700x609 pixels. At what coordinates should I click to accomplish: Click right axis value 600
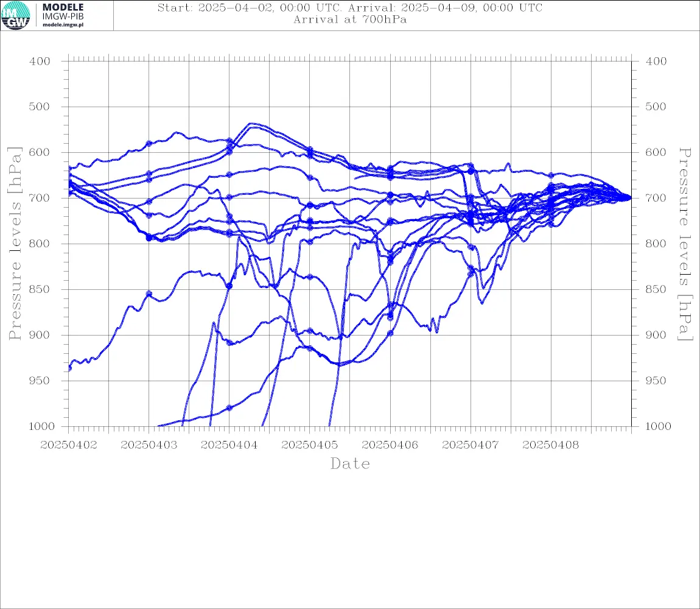point(656,152)
